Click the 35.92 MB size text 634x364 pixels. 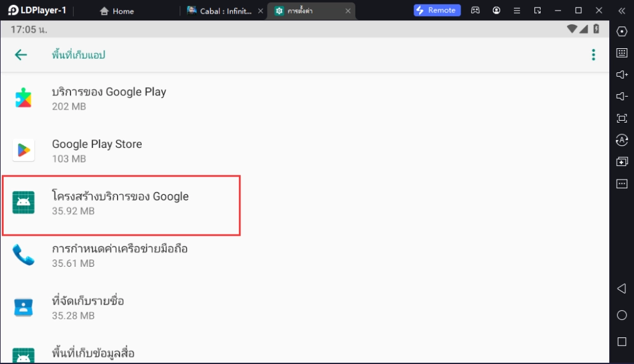pyautogui.click(x=73, y=210)
